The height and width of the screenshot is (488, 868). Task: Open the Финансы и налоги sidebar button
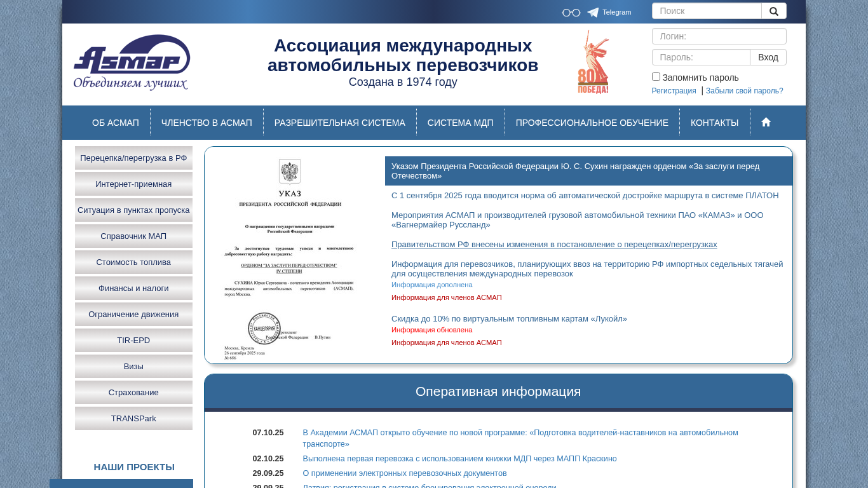133,288
